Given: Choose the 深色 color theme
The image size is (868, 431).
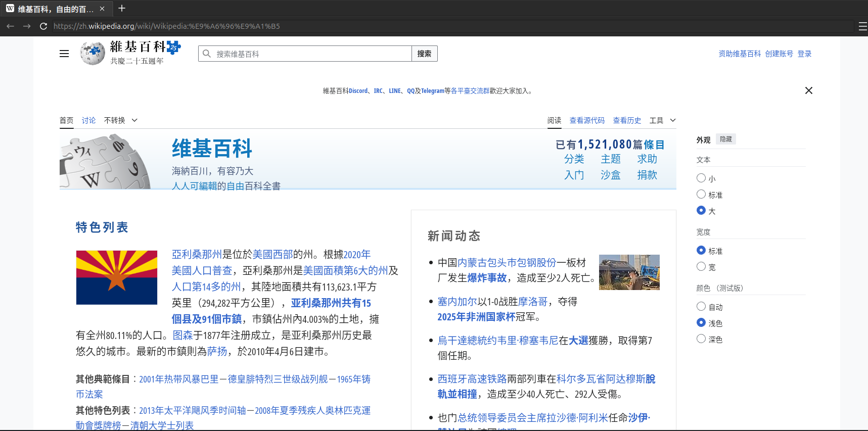Looking at the screenshot, I should pyautogui.click(x=701, y=339).
